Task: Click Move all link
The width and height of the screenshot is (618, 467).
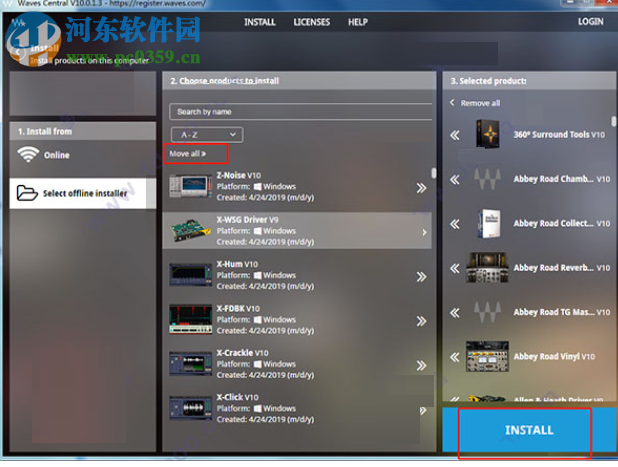Action: [x=188, y=154]
